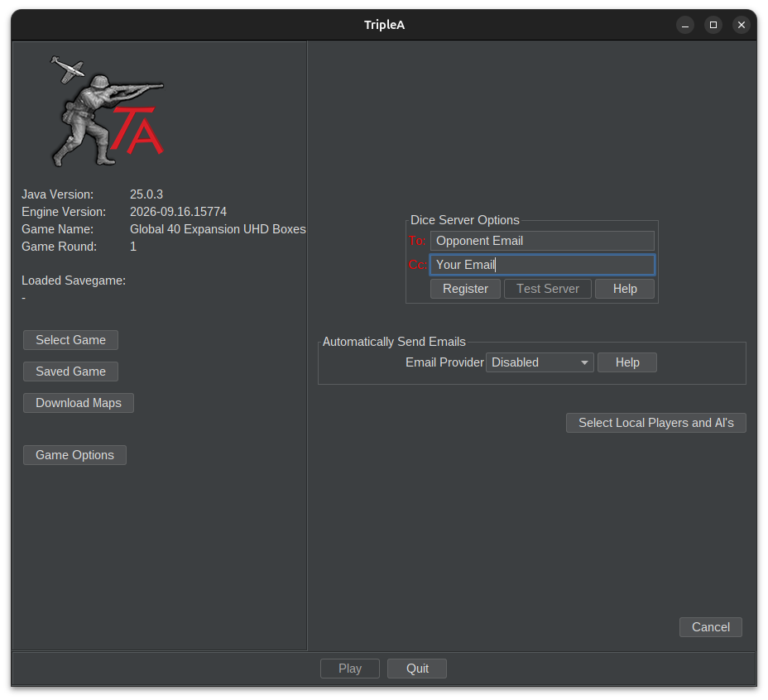The width and height of the screenshot is (768, 700).
Task: Quit TripleA with the Quit button
Action: tap(417, 669)
